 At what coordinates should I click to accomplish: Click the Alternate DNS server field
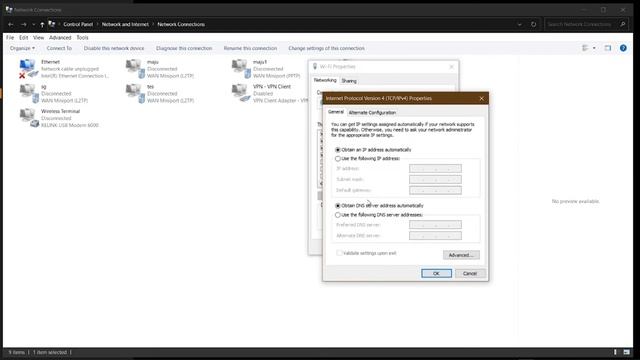point(436,236)
